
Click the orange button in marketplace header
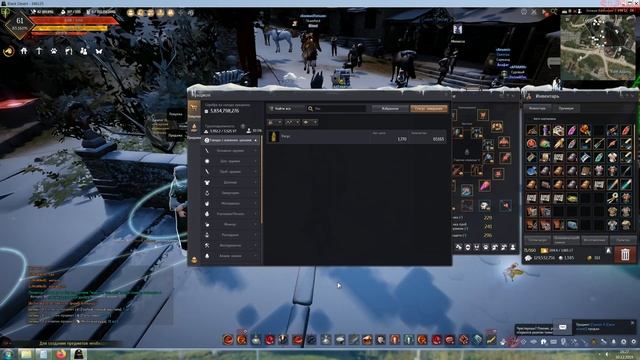point(429,109)
